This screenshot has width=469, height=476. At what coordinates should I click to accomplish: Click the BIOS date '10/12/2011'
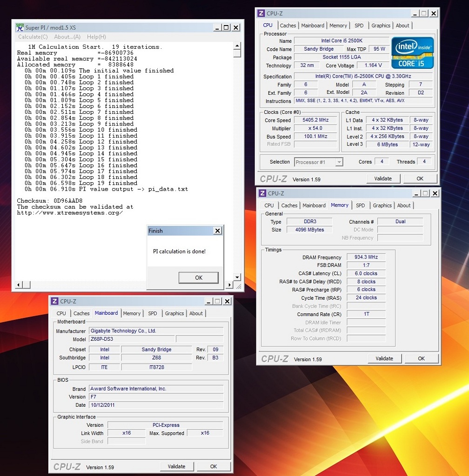(156, 405)
